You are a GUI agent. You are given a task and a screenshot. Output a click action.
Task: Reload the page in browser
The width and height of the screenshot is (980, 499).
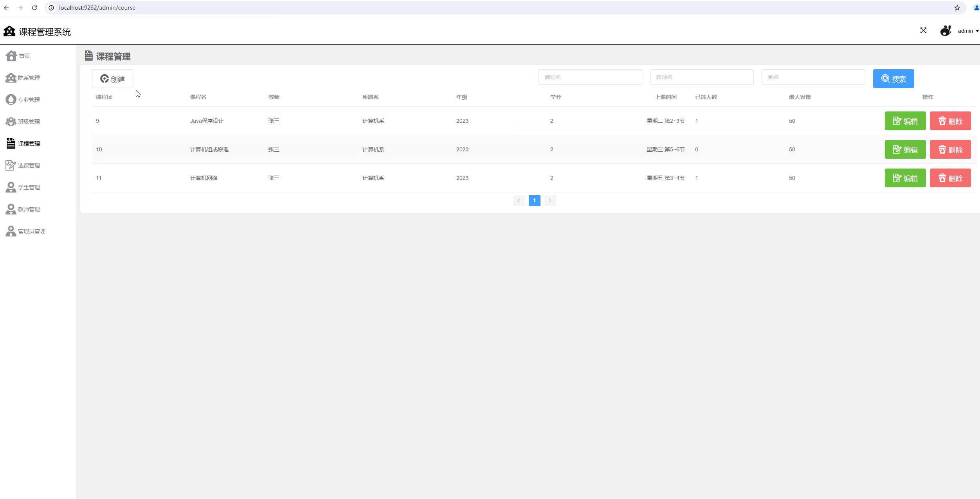pyautogui.click(x=34, y=8)
